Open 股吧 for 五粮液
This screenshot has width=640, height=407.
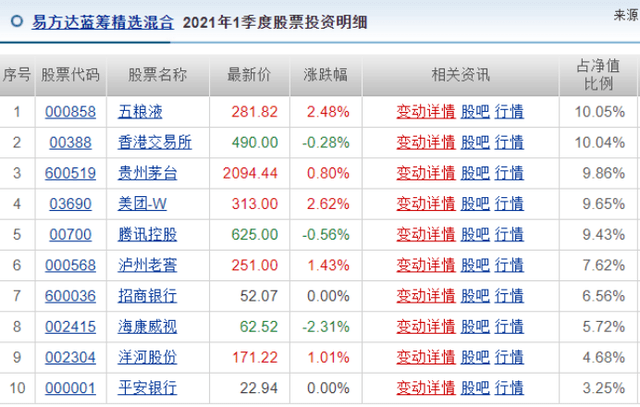[x=475, y=112]
